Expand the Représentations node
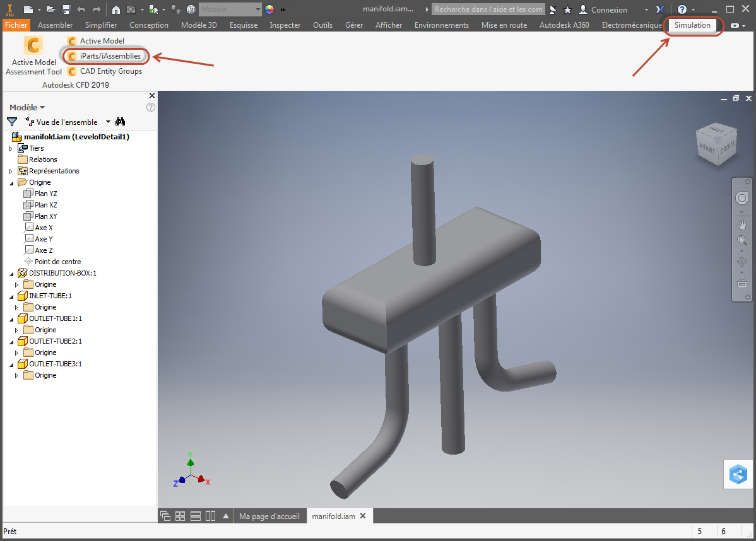This screenshot has width=756, height=541. 11,171
